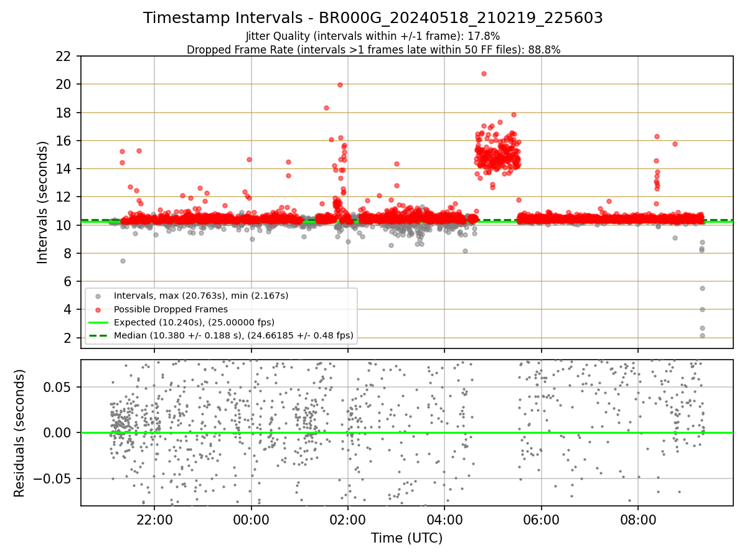Click the highest red point near 20.8 seconds
The width and height of the screenshot is (747, 560).
(484, 73)
